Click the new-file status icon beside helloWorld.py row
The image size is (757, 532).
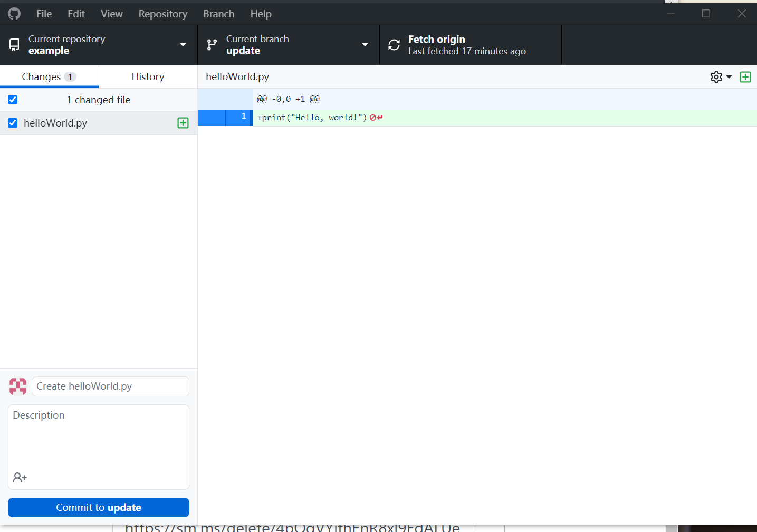[x=183, y=123]
